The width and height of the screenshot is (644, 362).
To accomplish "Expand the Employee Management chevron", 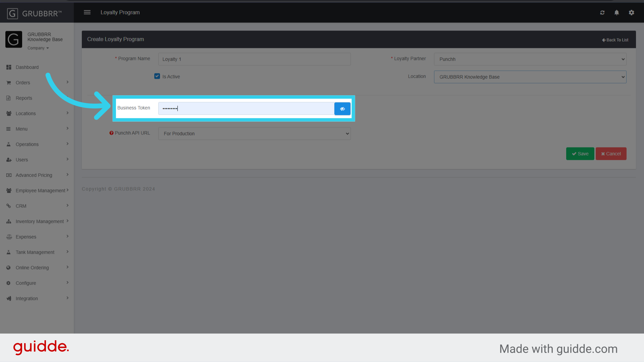I will (67, 190).
